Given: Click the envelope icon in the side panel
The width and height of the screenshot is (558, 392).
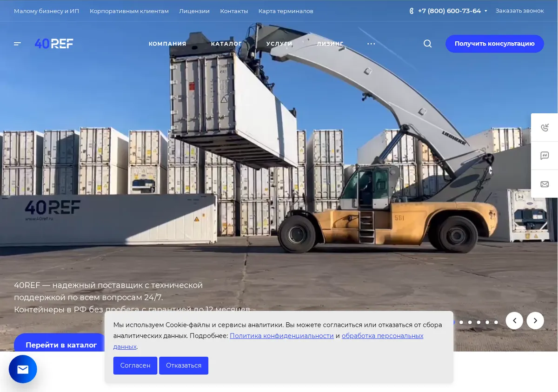Looking at the screenshot, I should tap(545, 184).
